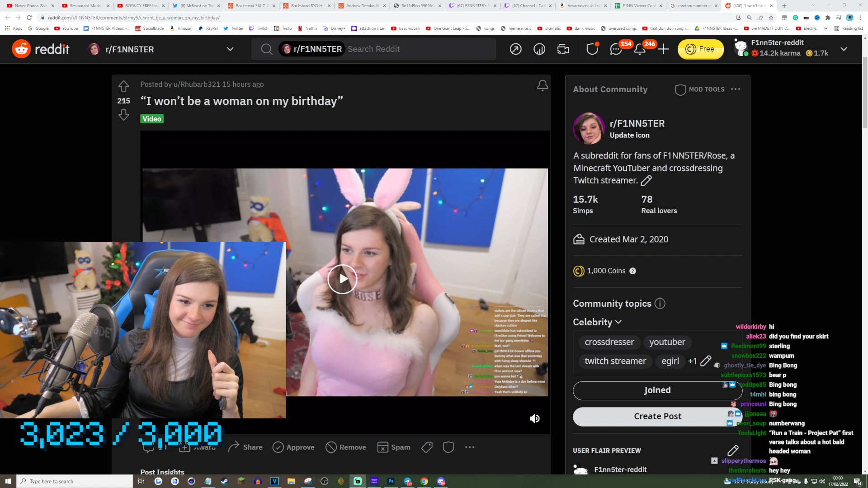Image resolution: width=868 pixels, height=488 pixels.
Task: Create a new post with plus icon
Action: click(663, 49)
